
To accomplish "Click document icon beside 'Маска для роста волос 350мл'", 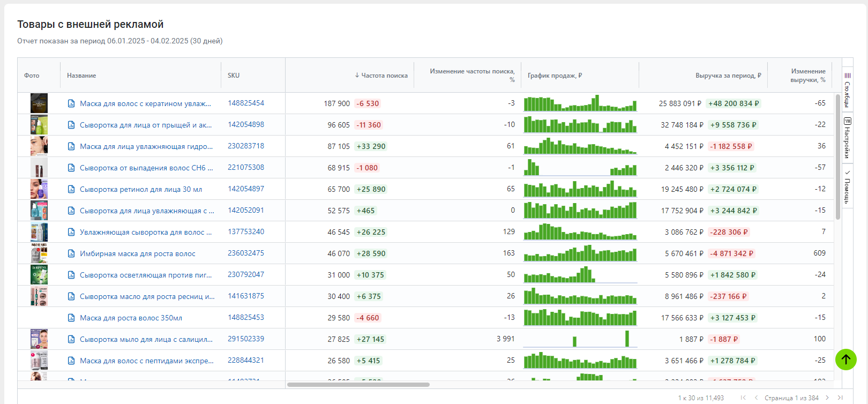I will click(71, 318).
